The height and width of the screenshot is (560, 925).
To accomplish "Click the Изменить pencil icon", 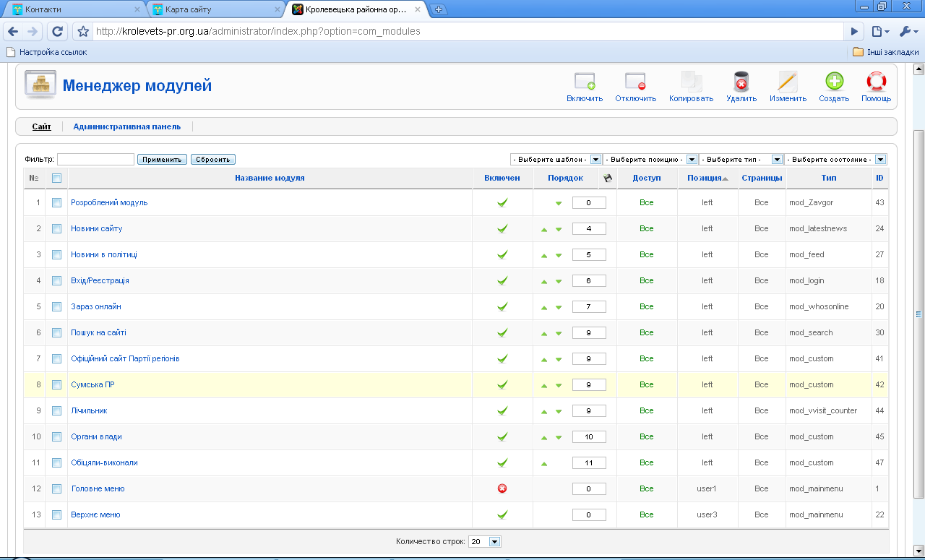I will (787, 82).
